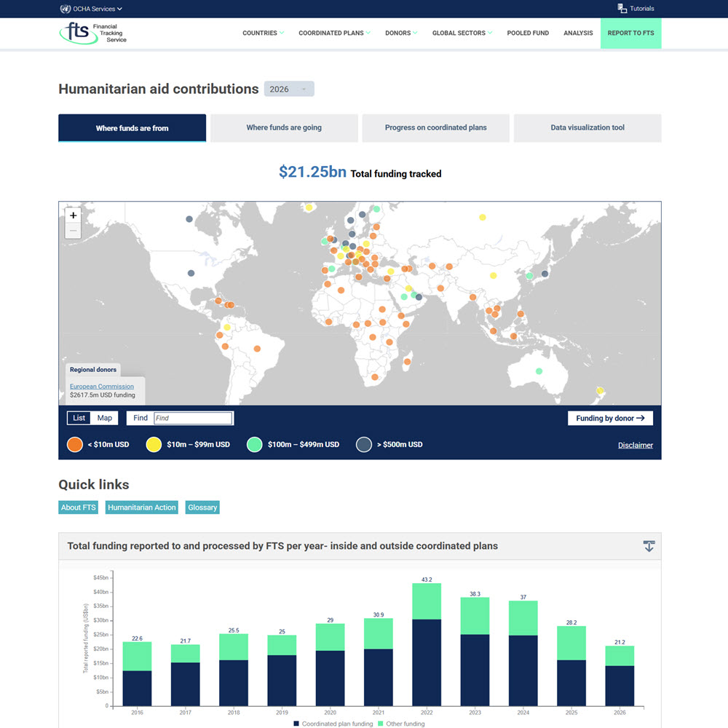
Task: Open the Pooled Fund page
Action: coord(527,33)
